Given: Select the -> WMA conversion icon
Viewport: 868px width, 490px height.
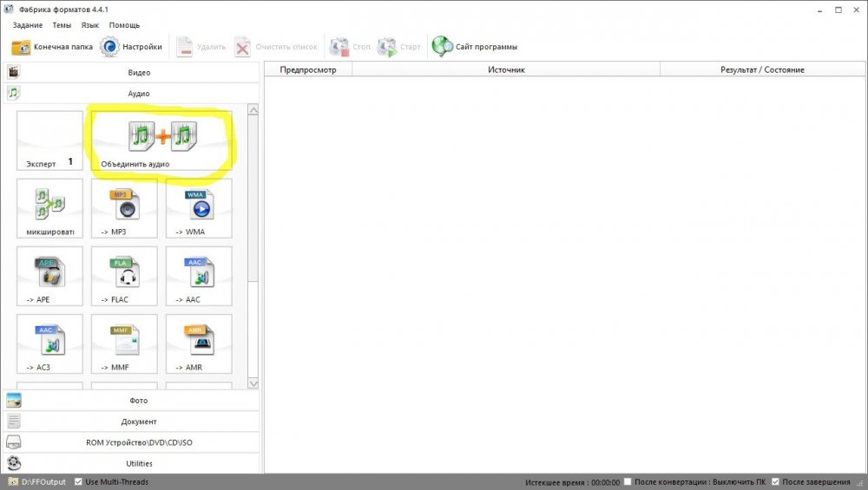Looking at the screenshot, I should [x=199, y=207].
